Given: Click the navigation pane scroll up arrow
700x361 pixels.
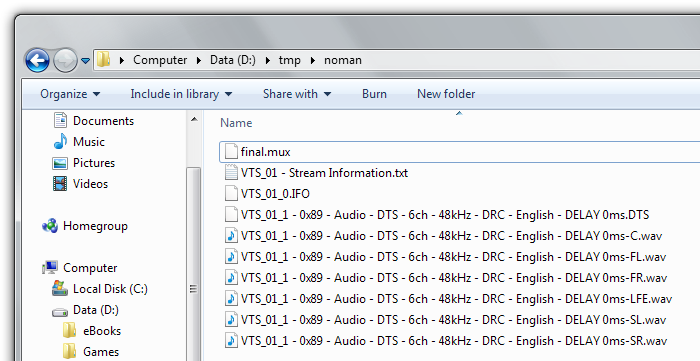Looking at the screenshot, I should click(194, 119).
